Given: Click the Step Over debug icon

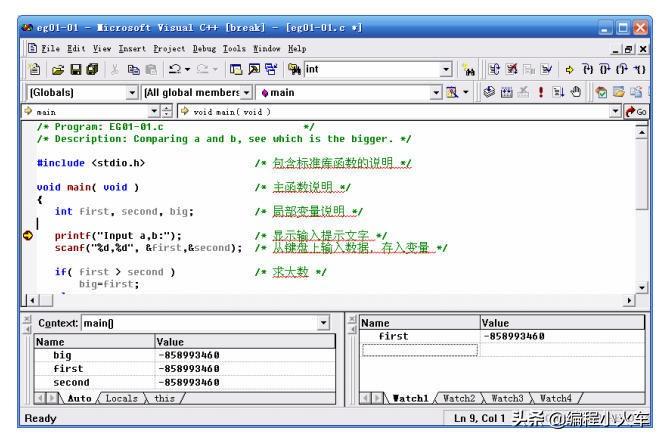Looking at the screenshot, I should 605,69.
